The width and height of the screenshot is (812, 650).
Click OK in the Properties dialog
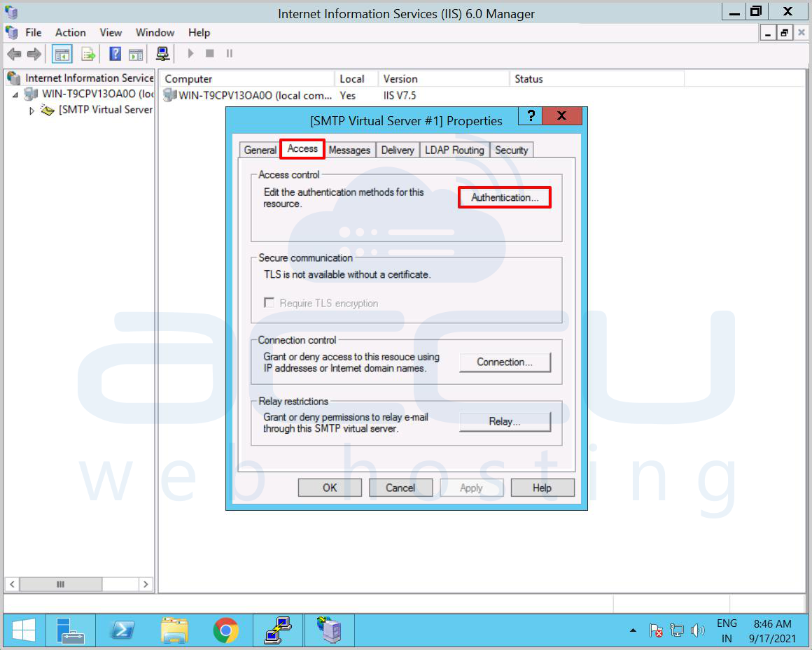tap(330, 488)
